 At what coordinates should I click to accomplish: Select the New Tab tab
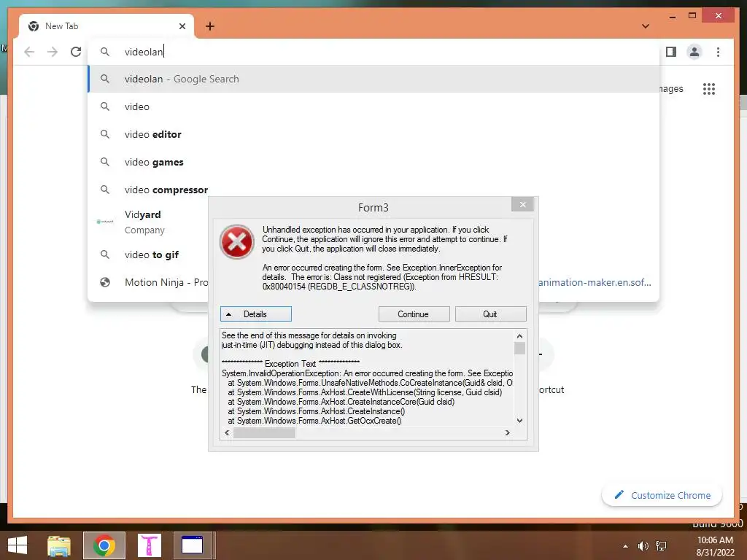click(107, 26)
